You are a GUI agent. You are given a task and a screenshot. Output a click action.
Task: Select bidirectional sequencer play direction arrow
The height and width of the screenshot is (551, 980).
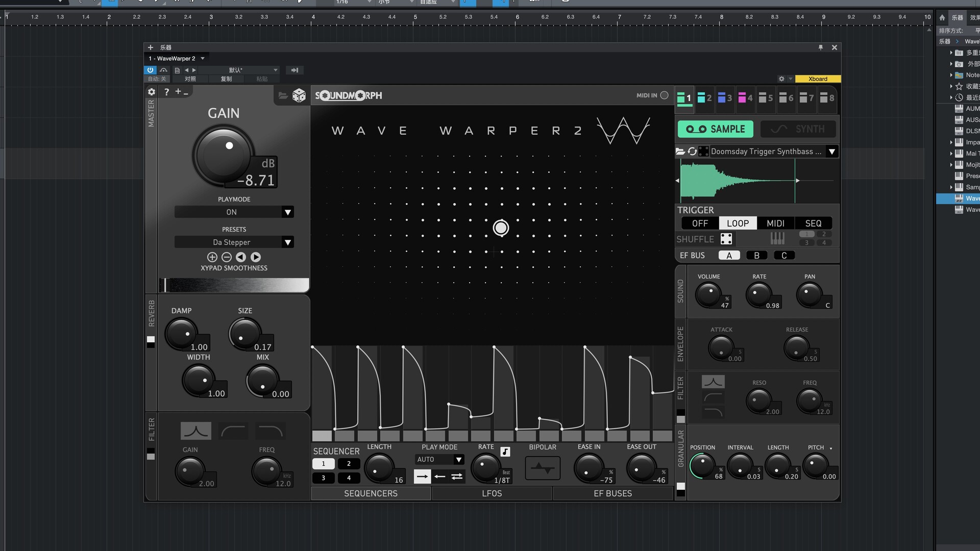457,477
